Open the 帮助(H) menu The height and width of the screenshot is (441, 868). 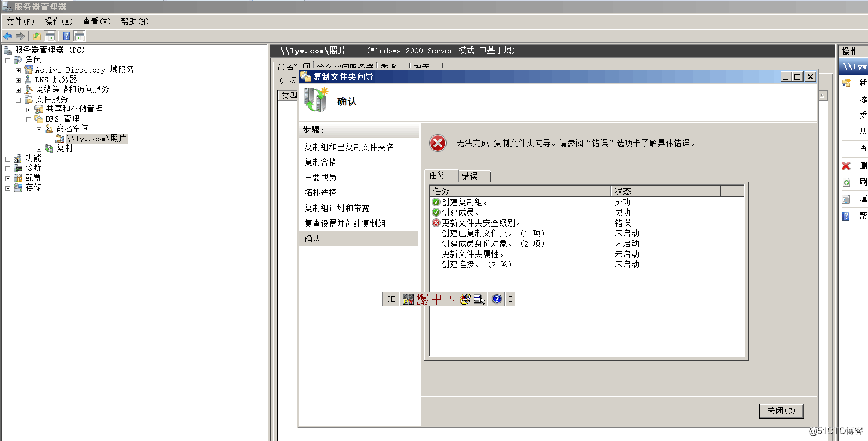tap(134, 21)
